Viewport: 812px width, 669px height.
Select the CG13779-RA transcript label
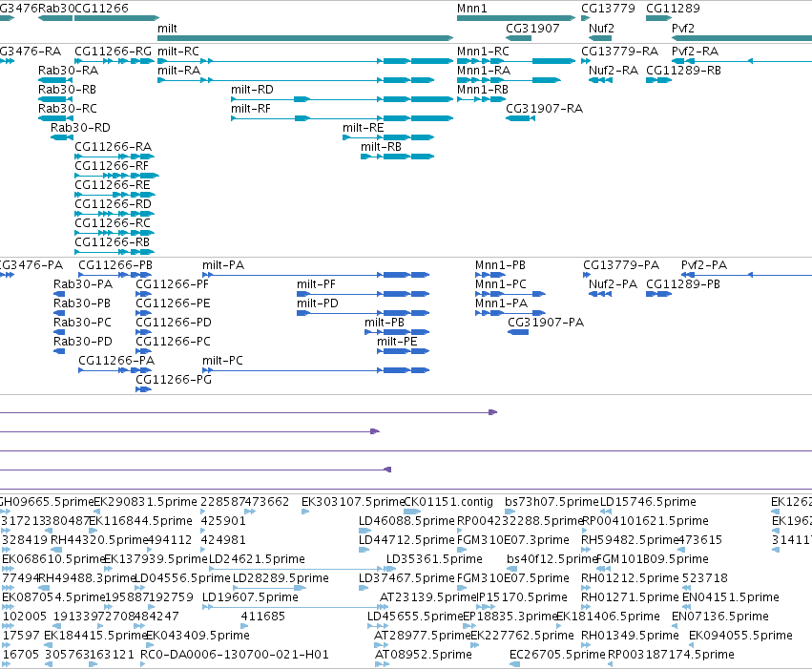click(x=619, y=52)
